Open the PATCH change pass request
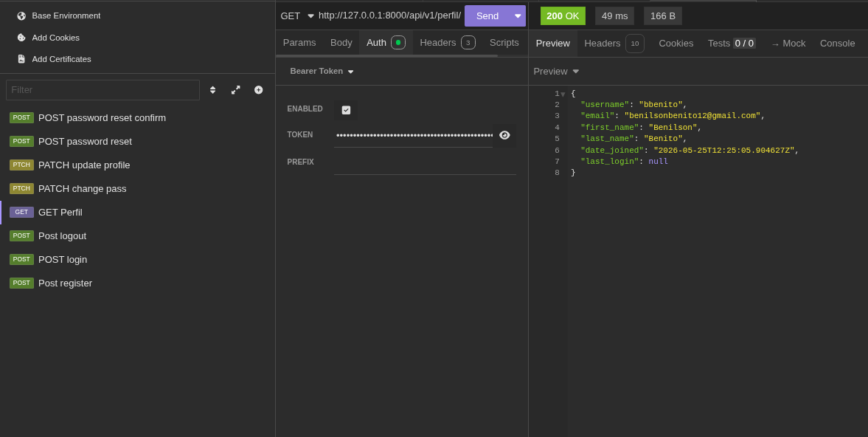Image resolution: width=868 pixels, height=437 pixels. [x=137, y=189]
